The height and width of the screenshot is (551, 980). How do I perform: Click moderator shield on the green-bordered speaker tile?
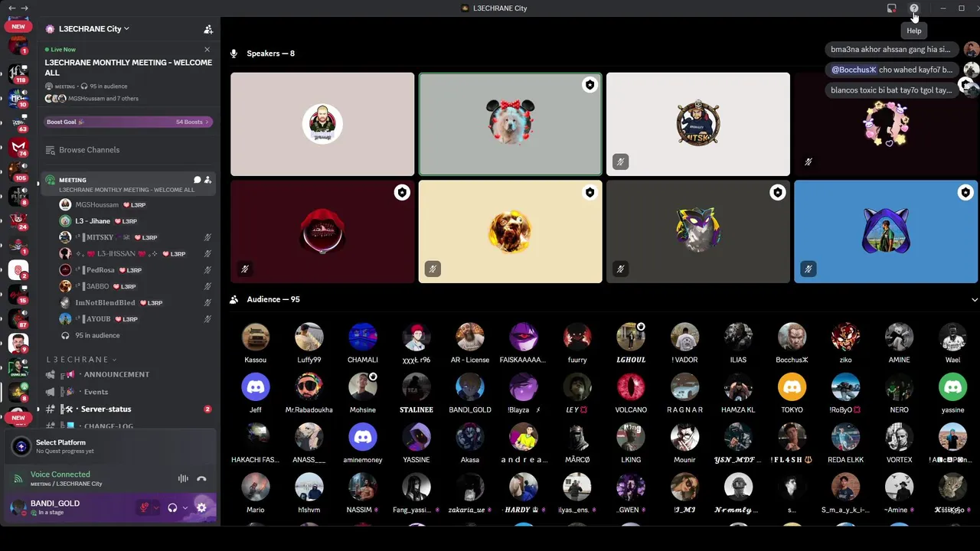(x=590, y=85)
